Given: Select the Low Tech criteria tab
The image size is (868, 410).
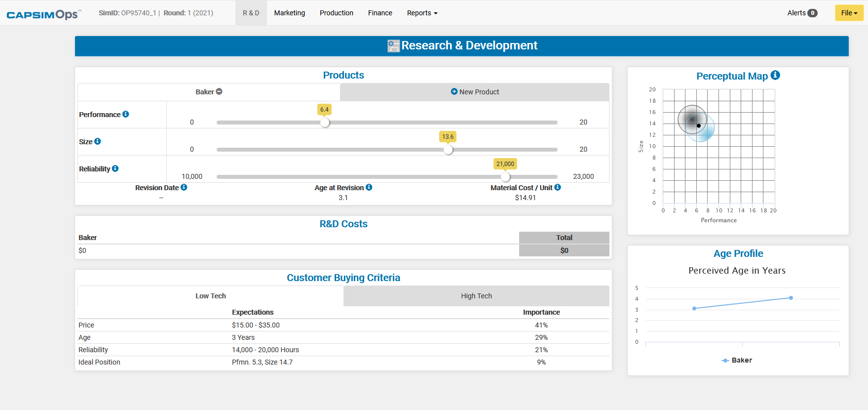Looking at the screenshot, I should [210, 296].
